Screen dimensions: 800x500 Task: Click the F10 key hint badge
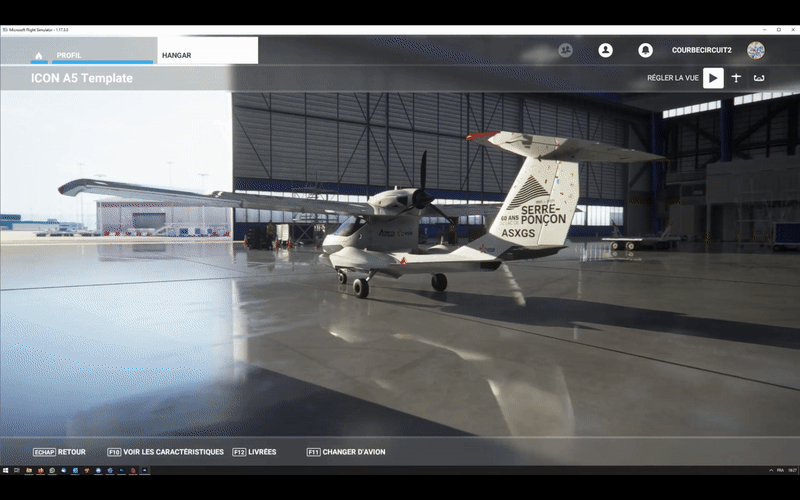pyautogui.click(x=114, y=452)
